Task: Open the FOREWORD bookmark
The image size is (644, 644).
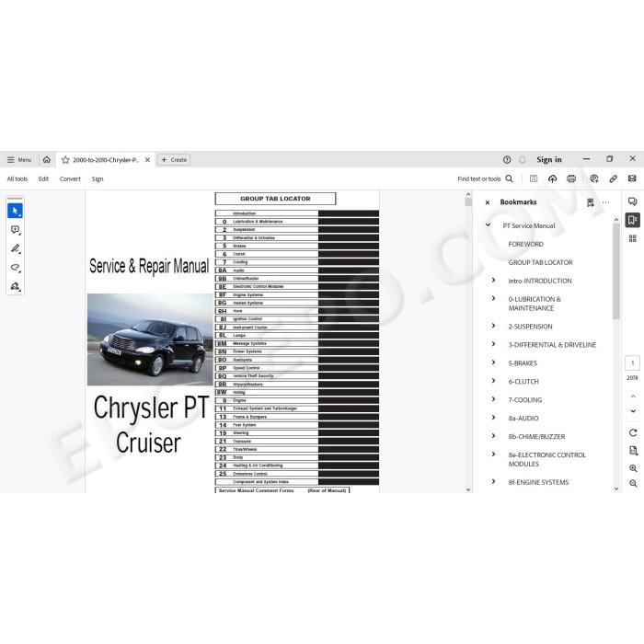Action: click(x=525, y=244)
